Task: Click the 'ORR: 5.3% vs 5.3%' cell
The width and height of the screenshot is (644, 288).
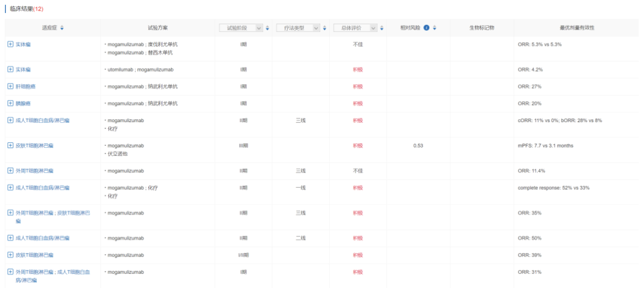Action: point(540,44)
